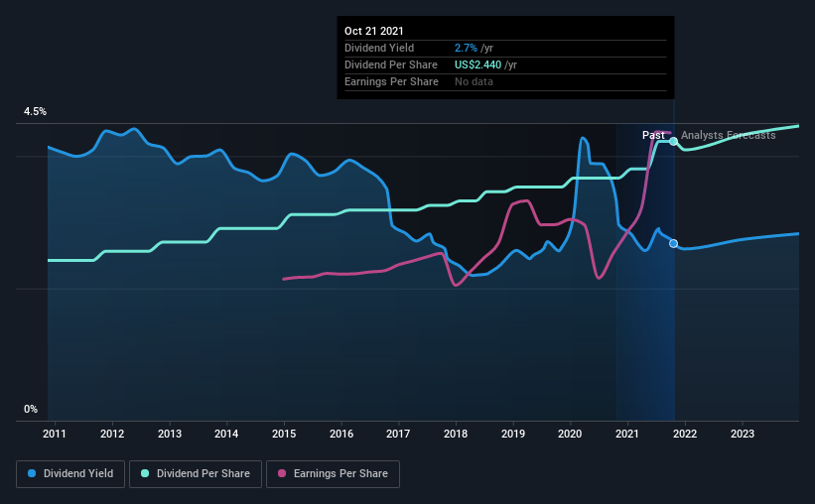815x504 pixels.
Task: Click the 2023 x-axis label
Action: 743,434
